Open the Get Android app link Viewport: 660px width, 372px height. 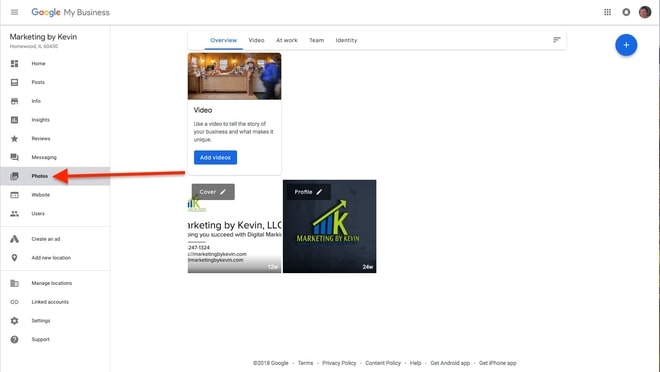[450, 363]
